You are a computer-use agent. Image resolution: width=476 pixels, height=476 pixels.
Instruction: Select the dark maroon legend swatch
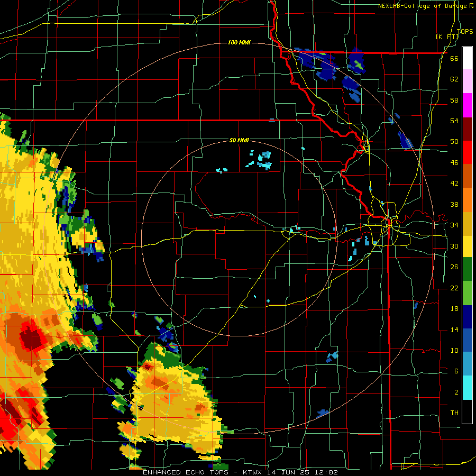(x=467, y=129)
